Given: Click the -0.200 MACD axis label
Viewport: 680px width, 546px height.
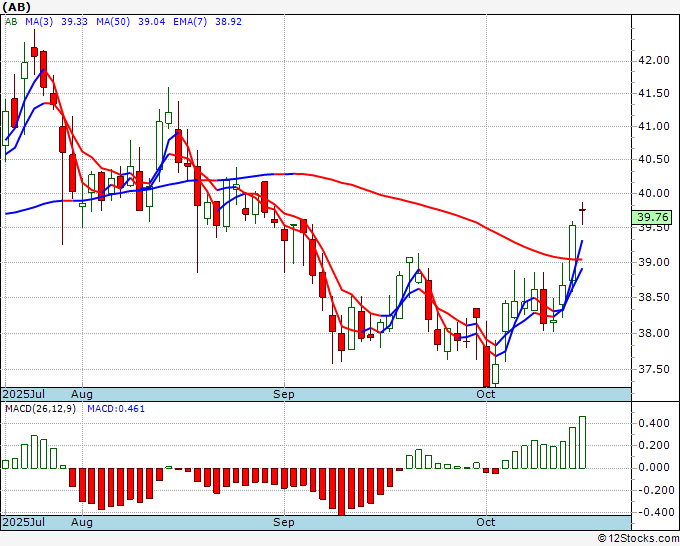Looking at the screenshot, I should point(655,490).
